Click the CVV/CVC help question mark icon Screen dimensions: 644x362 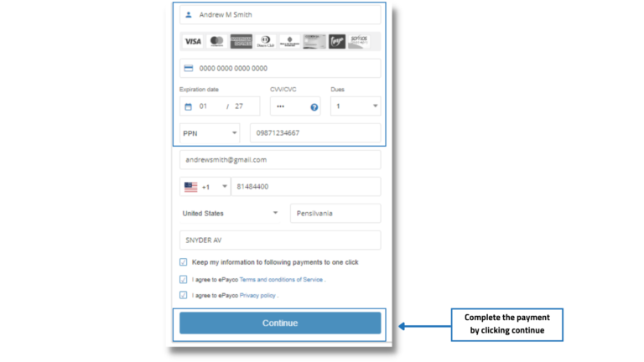pyautogui.click(x=314, y=107)
